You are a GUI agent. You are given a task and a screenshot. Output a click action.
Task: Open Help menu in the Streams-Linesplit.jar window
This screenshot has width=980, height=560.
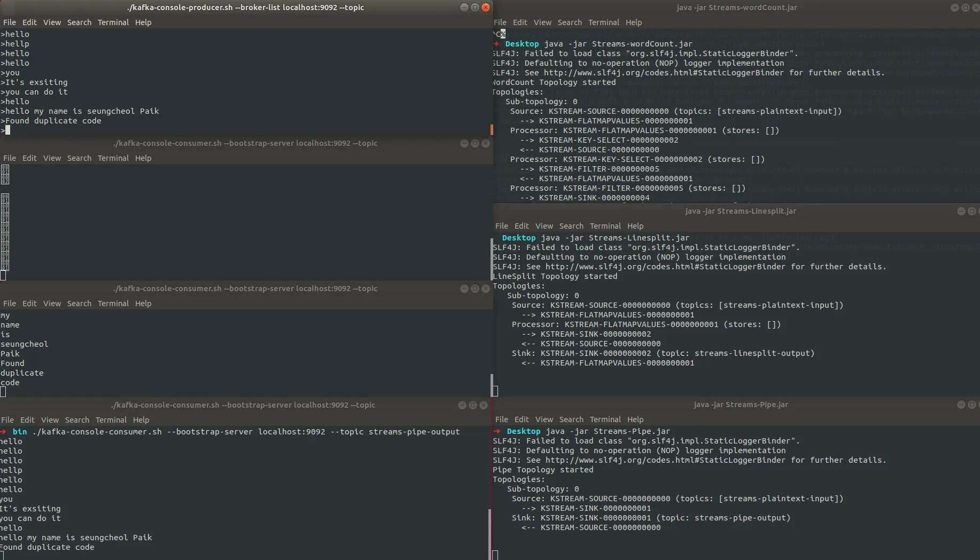pos(635,226)
